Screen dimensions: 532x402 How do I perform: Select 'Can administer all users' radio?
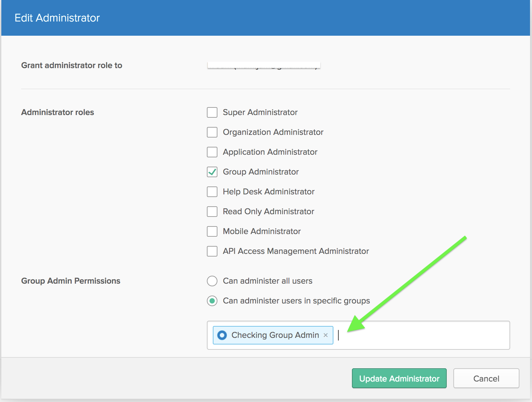212,281
